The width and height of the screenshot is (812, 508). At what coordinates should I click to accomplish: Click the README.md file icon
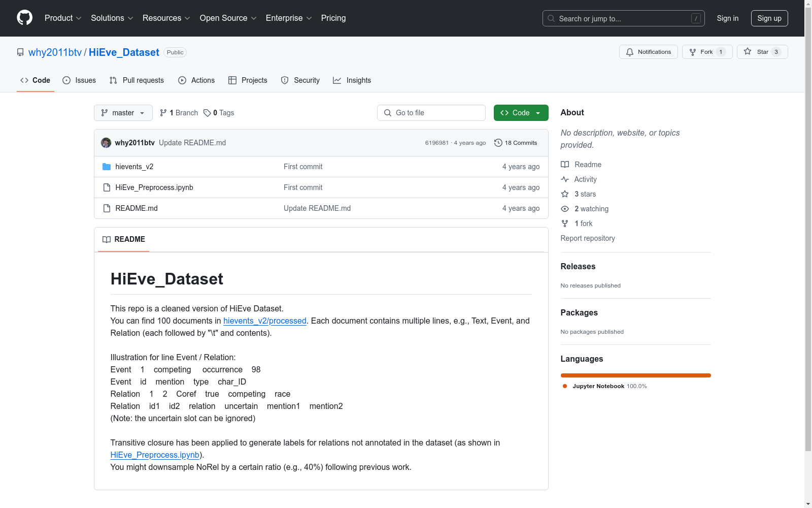[107, 208]
